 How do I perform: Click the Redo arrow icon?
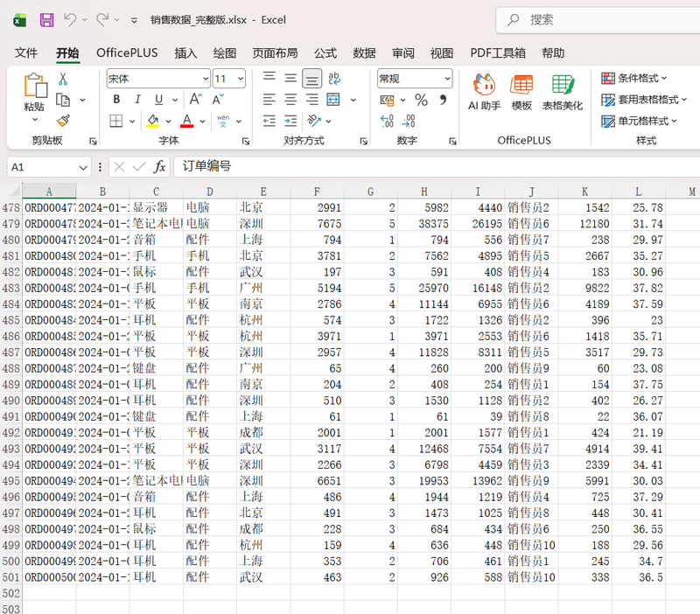102,19
